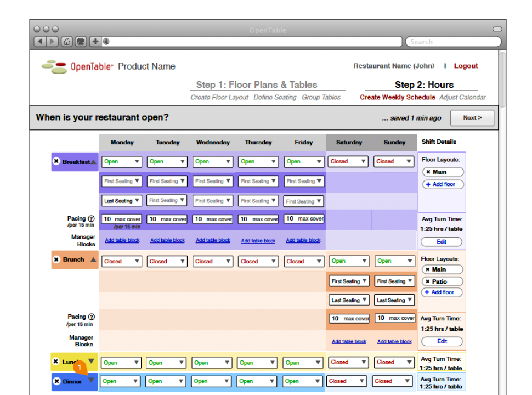Open Saturday Brunch First Seating dropdown
The height and width of the screenshot is (395, 532).
click(x=349, y=281)
